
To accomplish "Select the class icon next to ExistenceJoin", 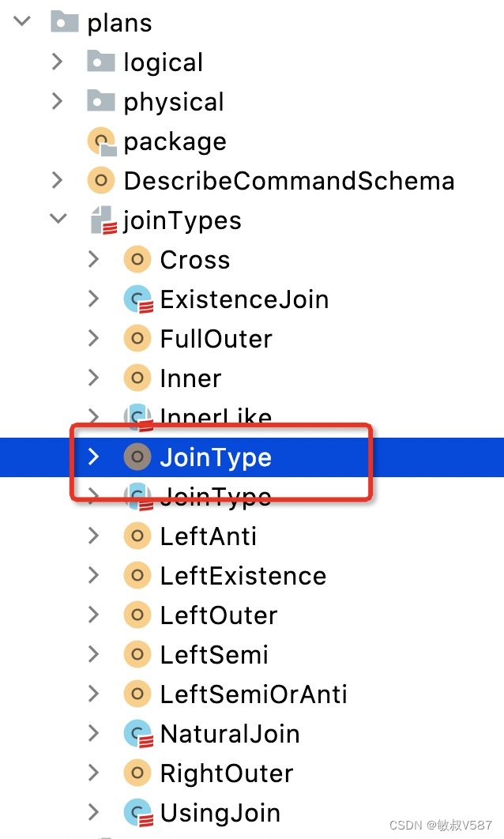I will coord(137,299).
